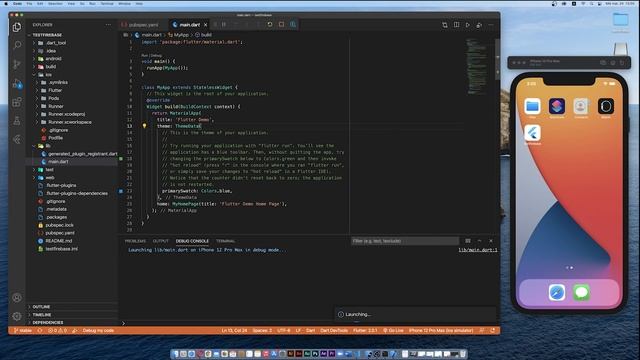Select iPhone 12 Pro Max device in status bar
The image size is (640, 360).
[x=441, y=331]
